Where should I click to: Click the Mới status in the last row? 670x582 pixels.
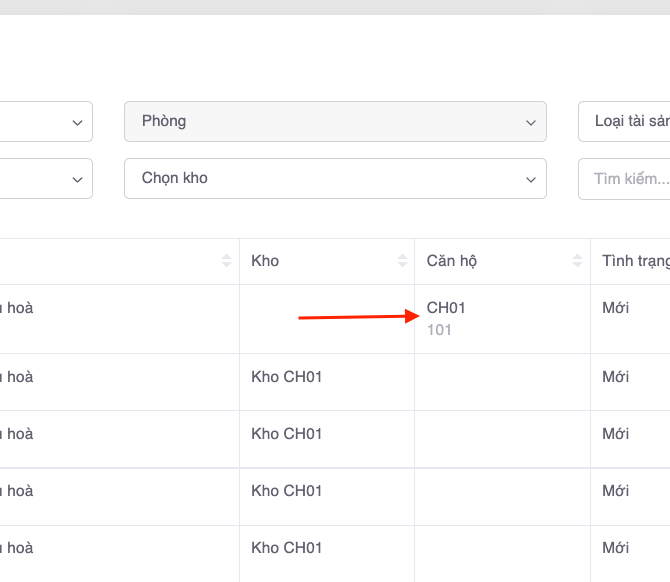pos(615,548)
